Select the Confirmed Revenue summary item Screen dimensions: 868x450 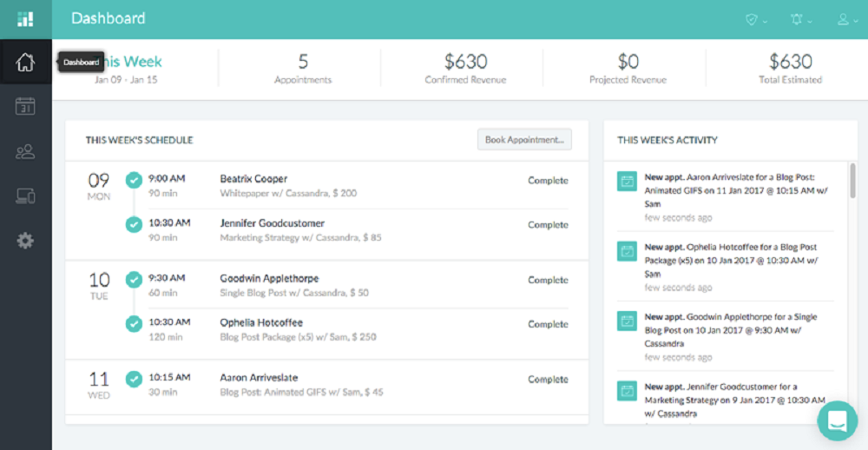(465, 69)
